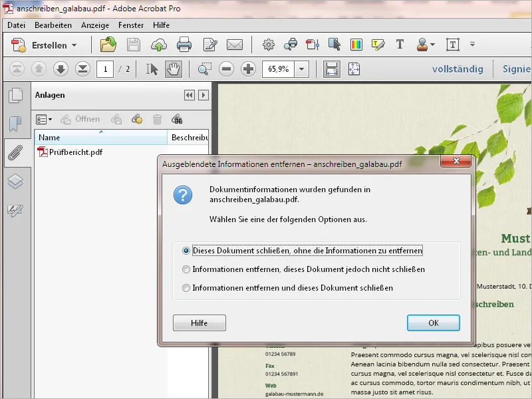
Task: Open the bookmarks panel icon
Action: (15, 124)
